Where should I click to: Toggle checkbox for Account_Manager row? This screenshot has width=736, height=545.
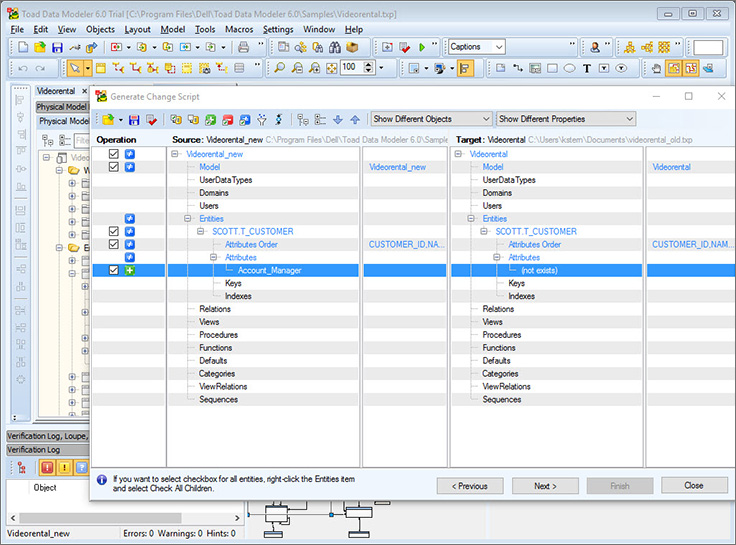(114, 270)
